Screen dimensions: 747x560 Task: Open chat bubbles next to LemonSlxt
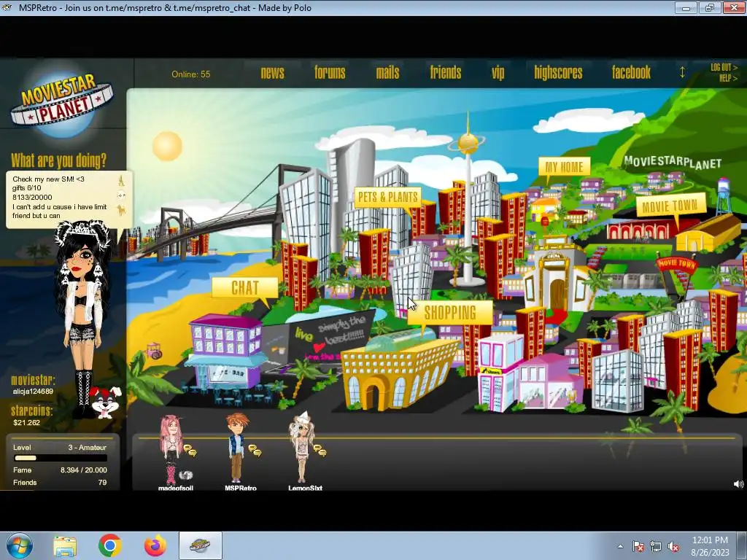point(320,450)
